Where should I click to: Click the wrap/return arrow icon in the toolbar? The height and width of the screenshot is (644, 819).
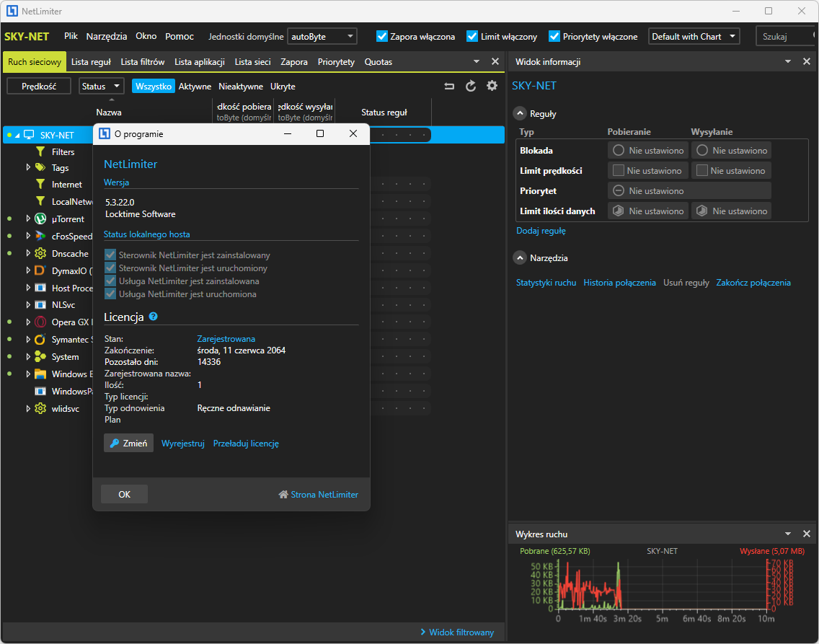pos(449,87)
